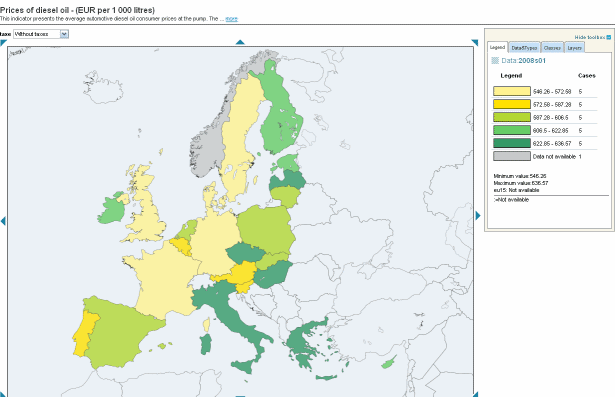
Task: Click the Legend column header in panel
Action: pos(511,76)
